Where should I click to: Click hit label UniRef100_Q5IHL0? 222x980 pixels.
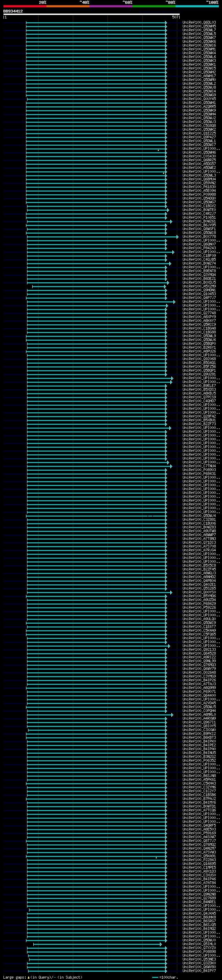199,944
